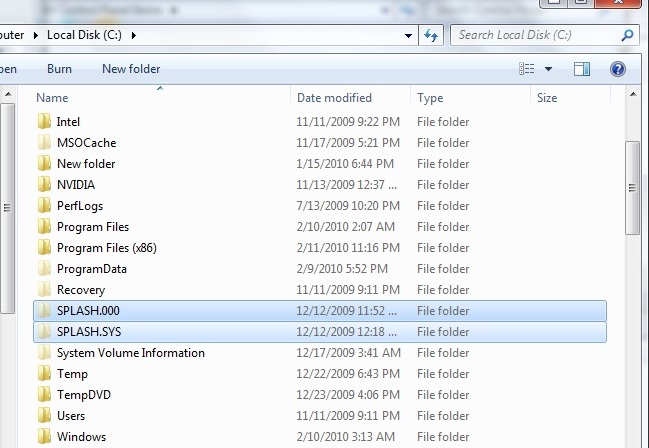Open the Help button

618,69
